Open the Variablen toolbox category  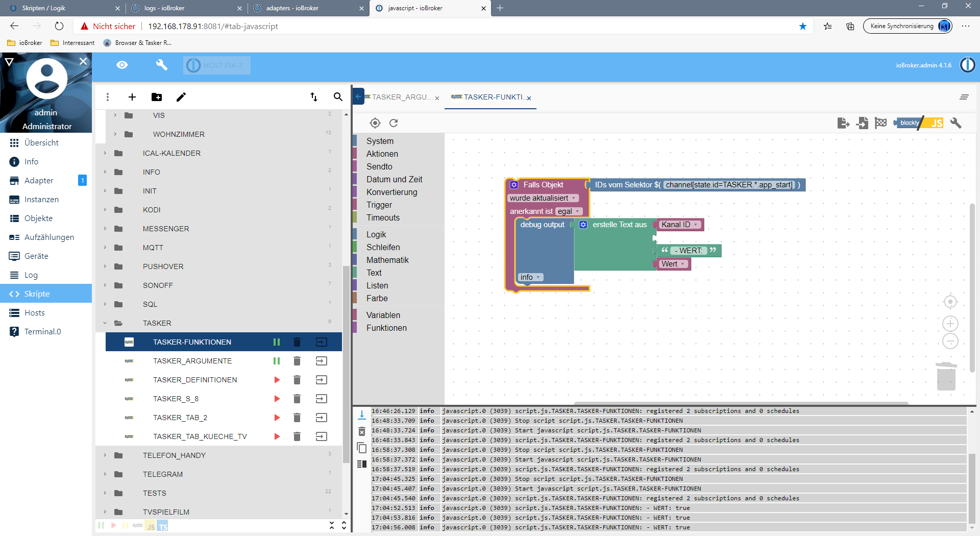click(x=383, y=315)
